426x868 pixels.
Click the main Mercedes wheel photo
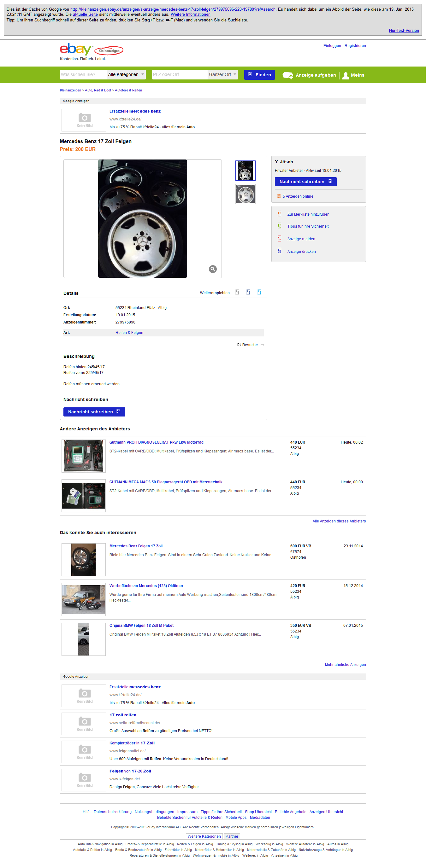(x=142, y=219)
